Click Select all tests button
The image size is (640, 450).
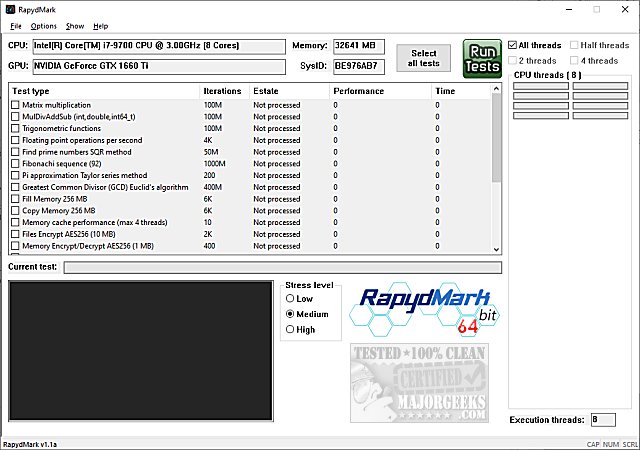point(424,58)
